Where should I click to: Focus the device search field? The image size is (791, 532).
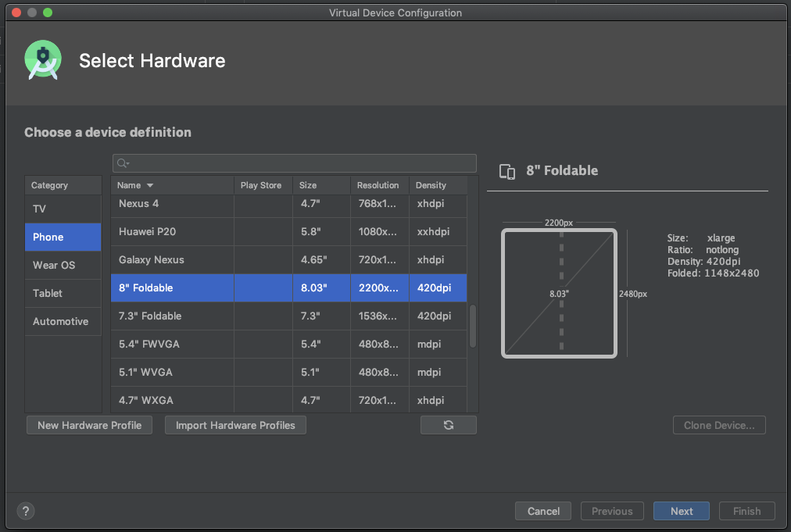coord(301,163)
